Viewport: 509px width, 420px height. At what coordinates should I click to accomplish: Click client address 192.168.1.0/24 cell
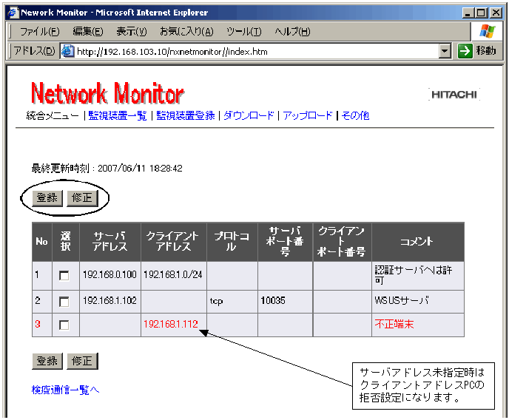pyautogui.click(x=173, y=275)
